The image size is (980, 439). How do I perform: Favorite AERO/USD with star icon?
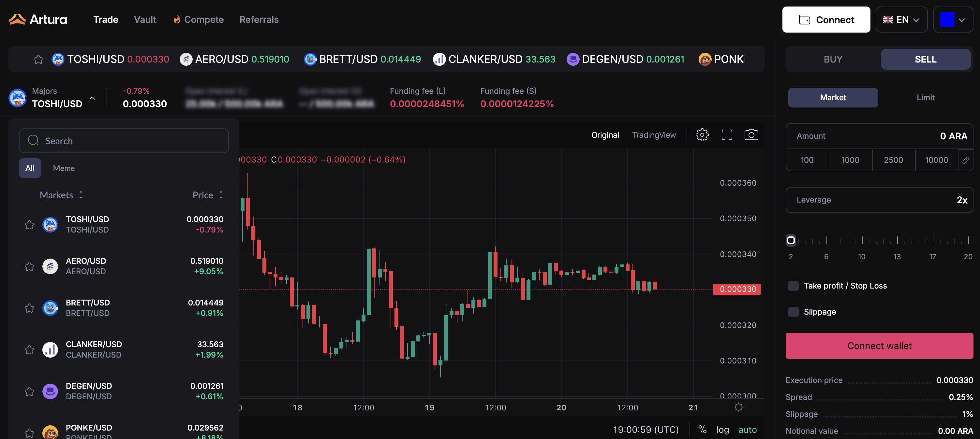coord(29,266)
